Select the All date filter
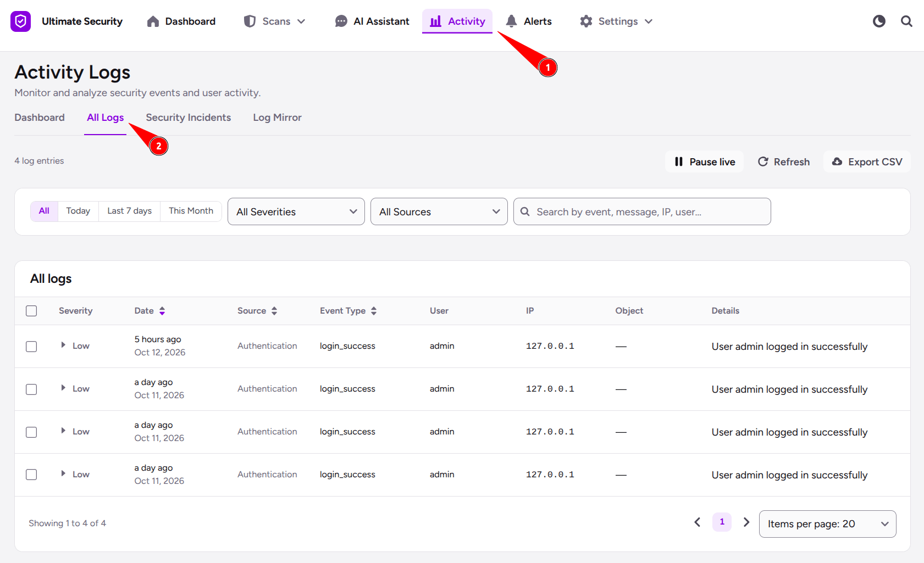The image size is (924, 563). [x=44, y=211]
